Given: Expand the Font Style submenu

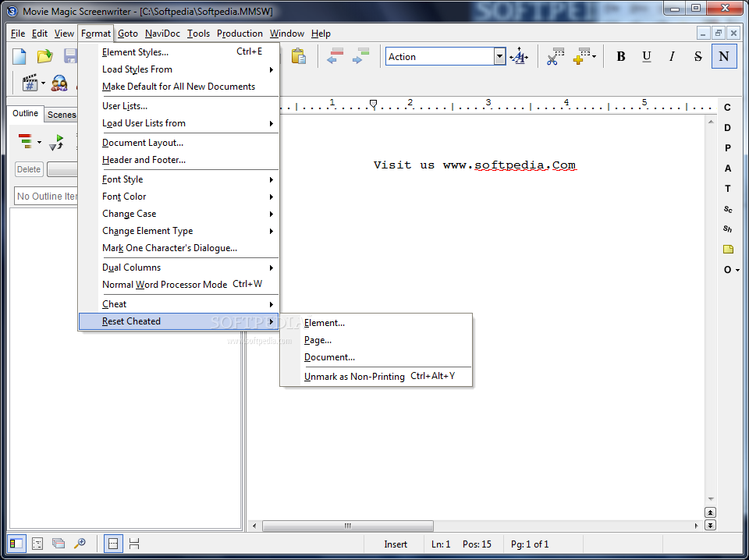Looking at the screenshot, I should coord(178,179).
